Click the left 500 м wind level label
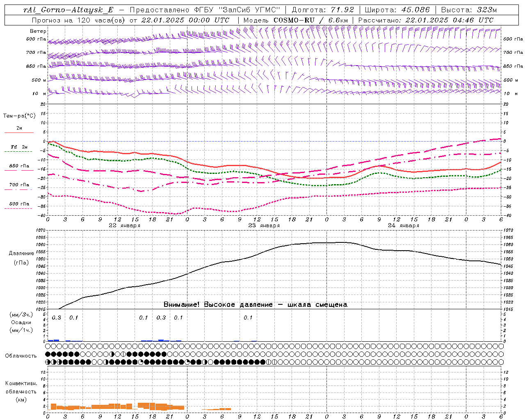Viewport: 525px width, 420px height. [39, 80]
